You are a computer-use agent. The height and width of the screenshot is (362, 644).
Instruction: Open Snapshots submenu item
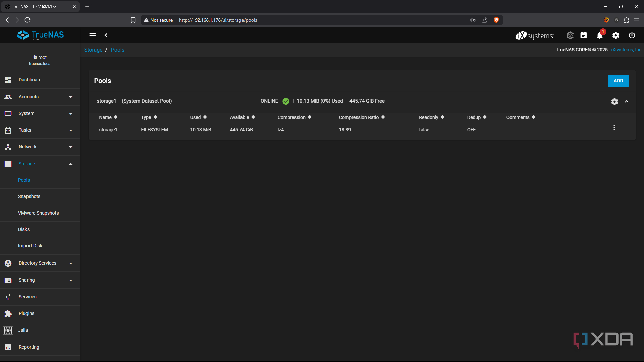coord(40,197)
